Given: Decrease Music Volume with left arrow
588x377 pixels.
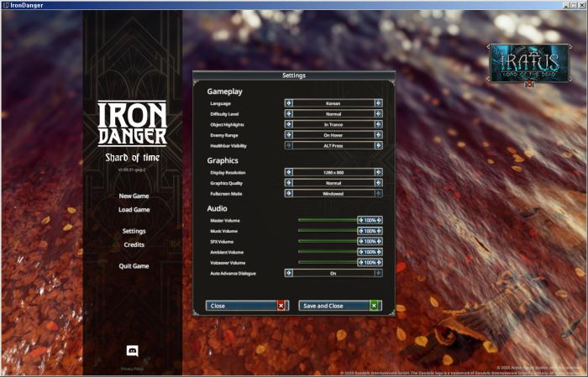Looking at the screenshot, I should pos(361,231).
